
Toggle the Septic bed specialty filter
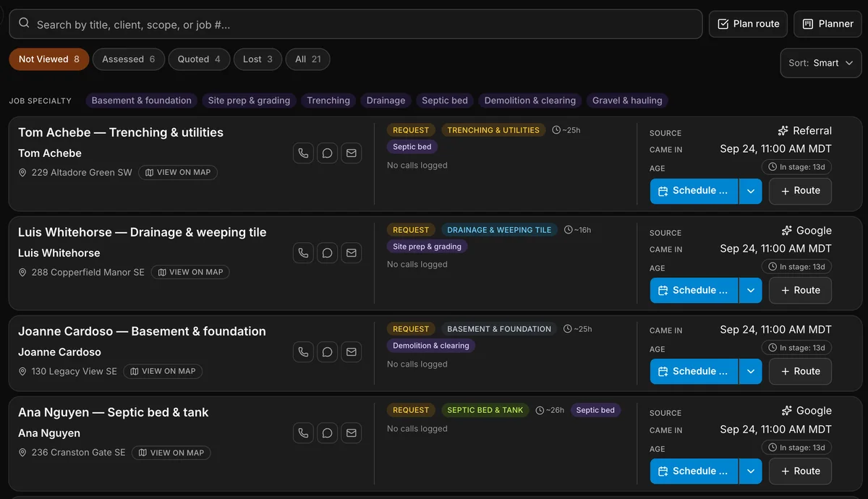tap(445, 101)
